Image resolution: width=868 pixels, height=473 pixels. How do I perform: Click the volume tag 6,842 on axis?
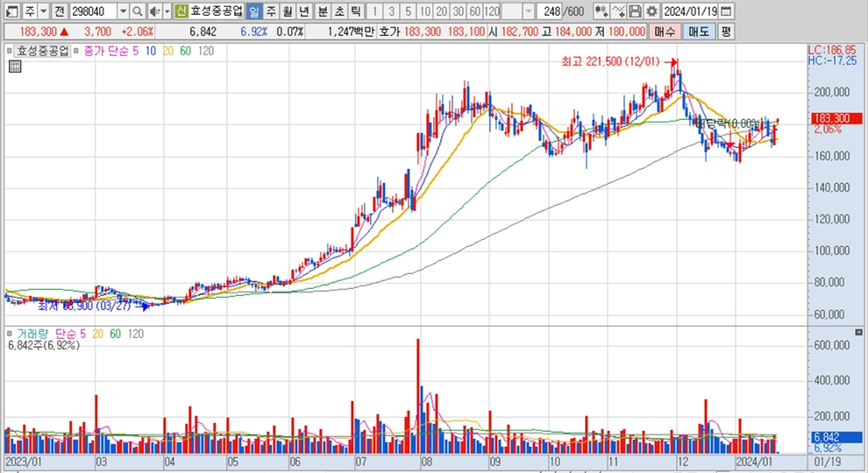(837, 437)
